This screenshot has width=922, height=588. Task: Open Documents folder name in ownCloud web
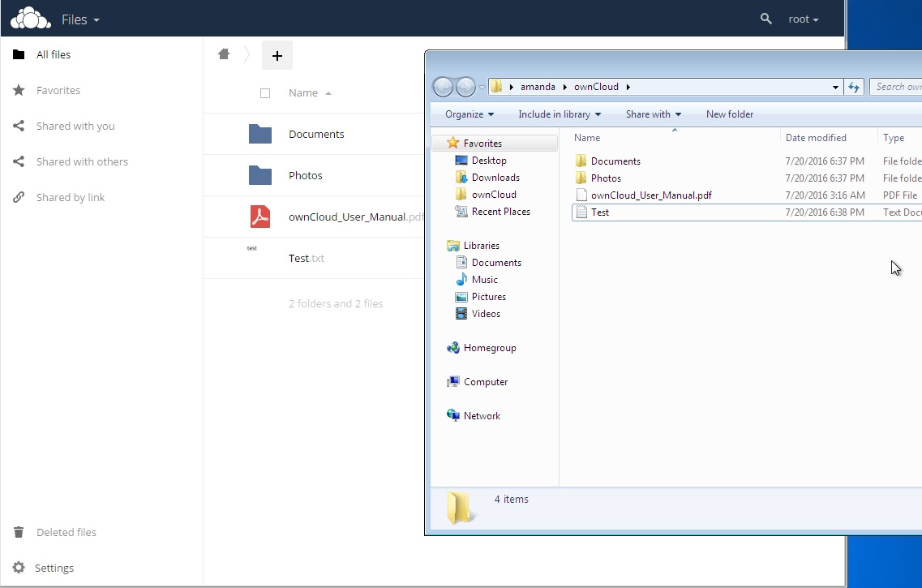point(316,134)
